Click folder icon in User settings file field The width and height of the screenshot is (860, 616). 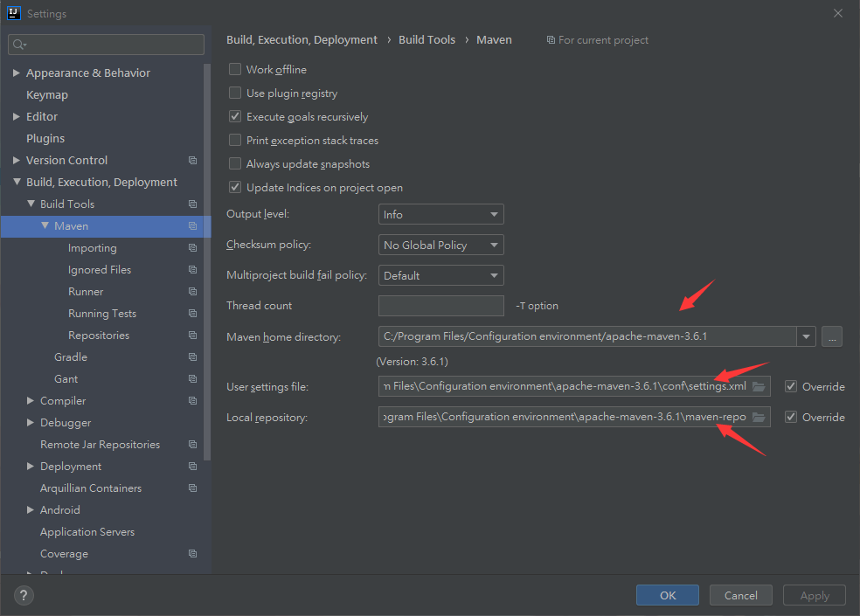[759, 386]
